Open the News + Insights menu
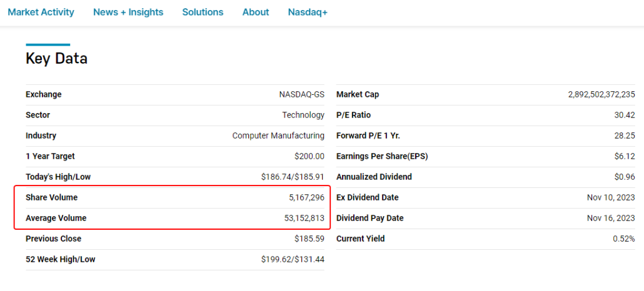The image size is (644, 291). [128, 12]
